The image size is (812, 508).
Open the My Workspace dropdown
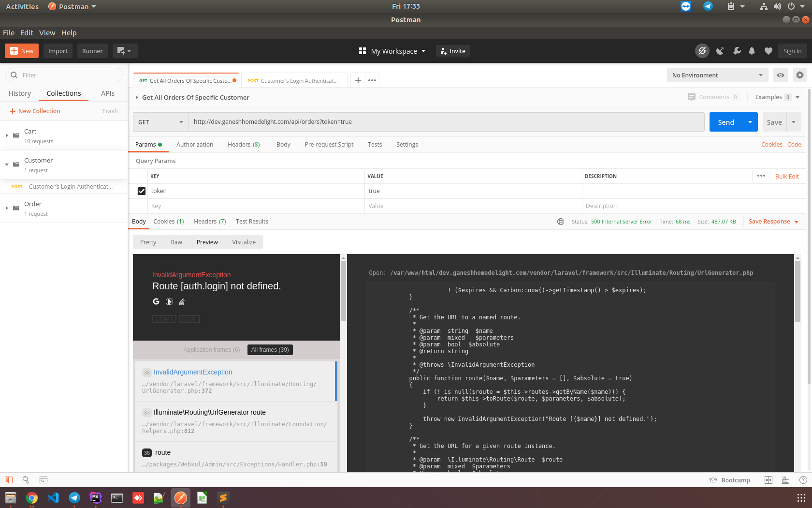click(392, 51)
